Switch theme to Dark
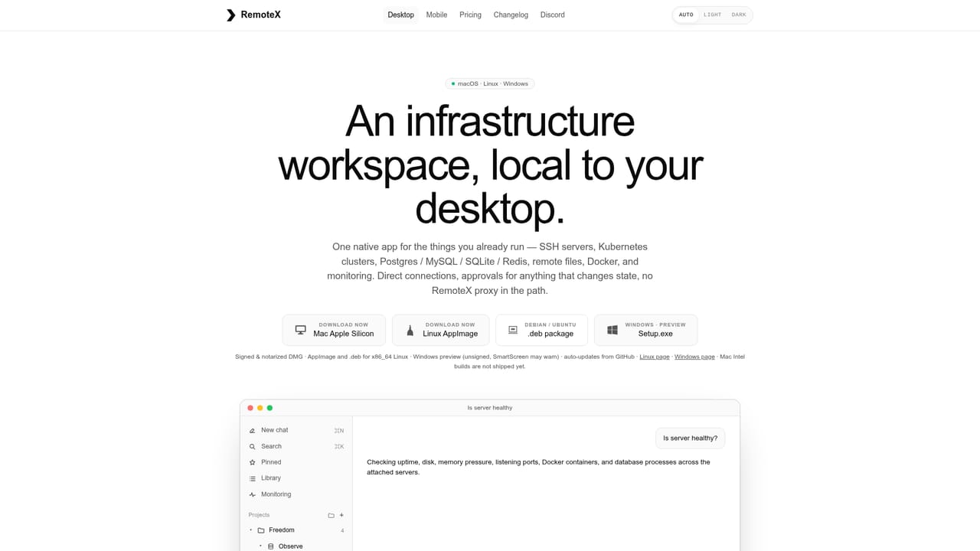 [x=739, y=15]
